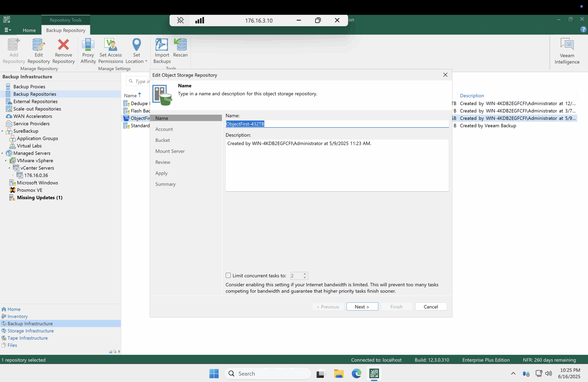Open the help question mark icon

tap(583, 30)
